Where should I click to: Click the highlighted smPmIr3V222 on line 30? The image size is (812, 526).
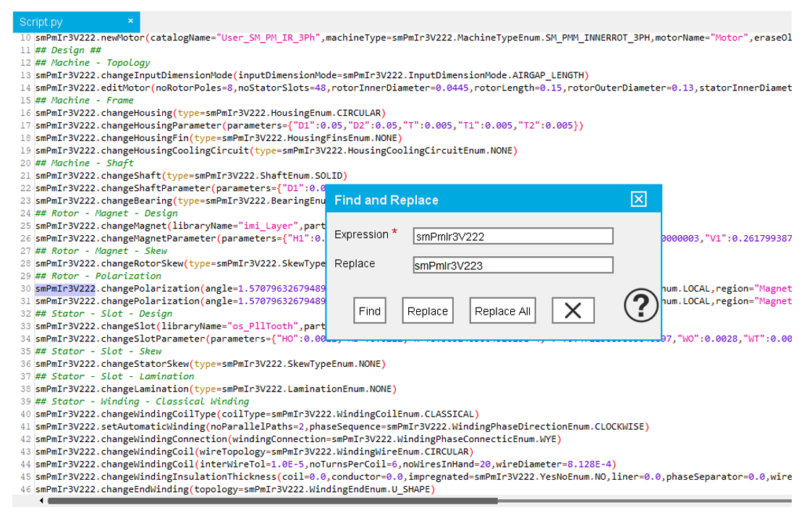point(65,289)
